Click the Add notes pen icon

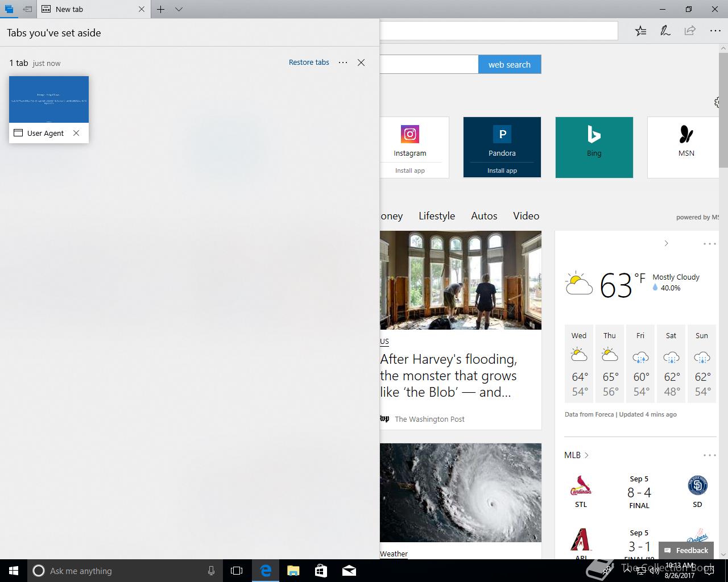pyautogui.click(x=665, y=31)
